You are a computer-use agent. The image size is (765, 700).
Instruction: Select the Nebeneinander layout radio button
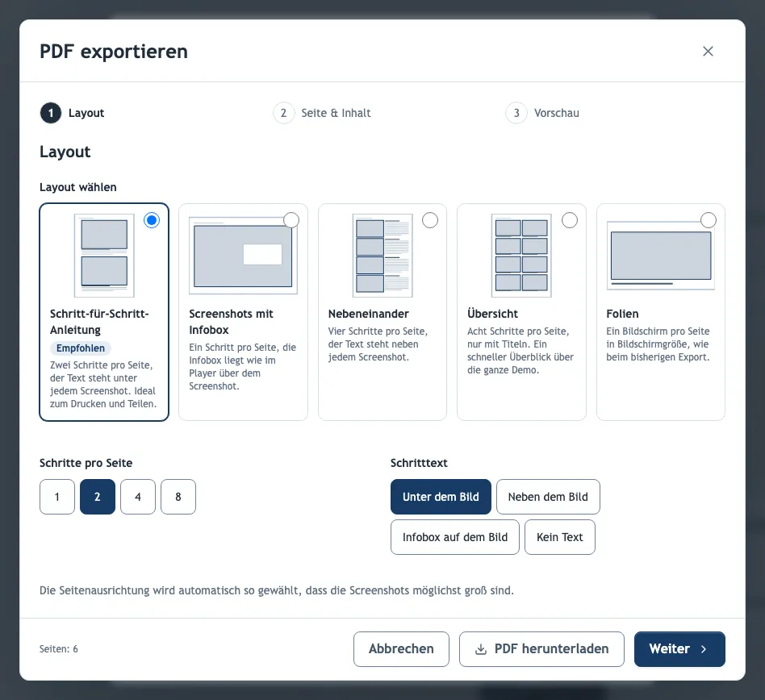point(430,220)
